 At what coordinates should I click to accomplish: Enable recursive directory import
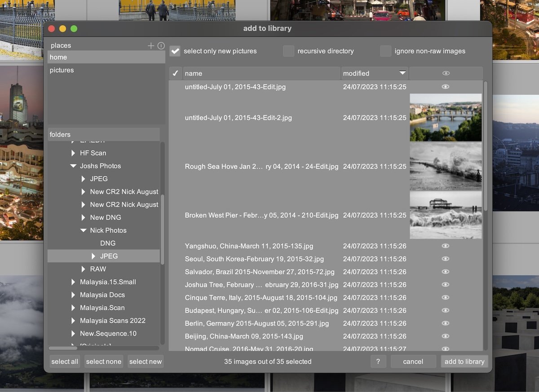coord(288,51)
